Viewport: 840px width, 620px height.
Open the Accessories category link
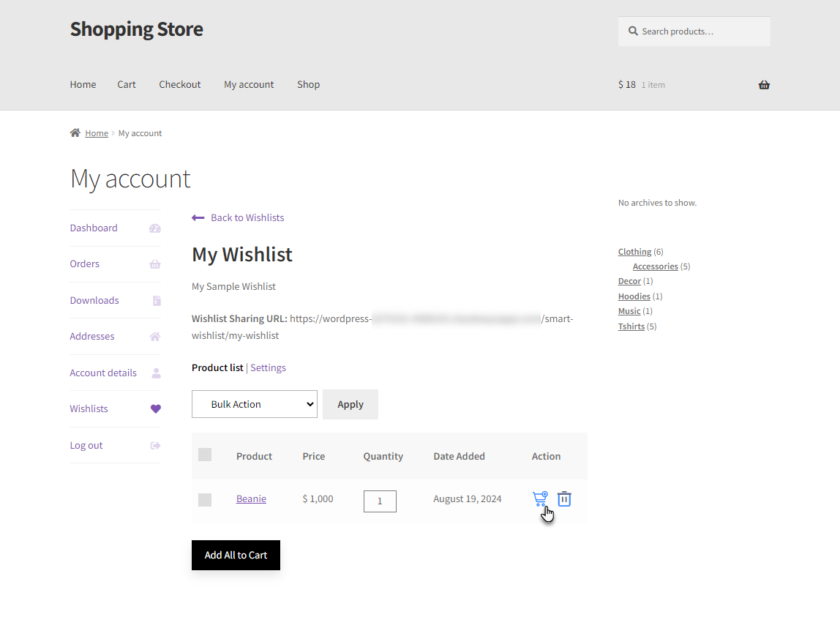coord(655,266)
